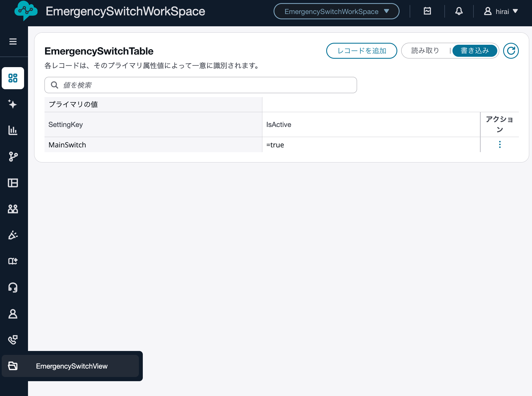Image resolution: width=532 pixels, height=396 pixels.
Task: Select the sparkle AI assistant icon
Action: [13, 104]
